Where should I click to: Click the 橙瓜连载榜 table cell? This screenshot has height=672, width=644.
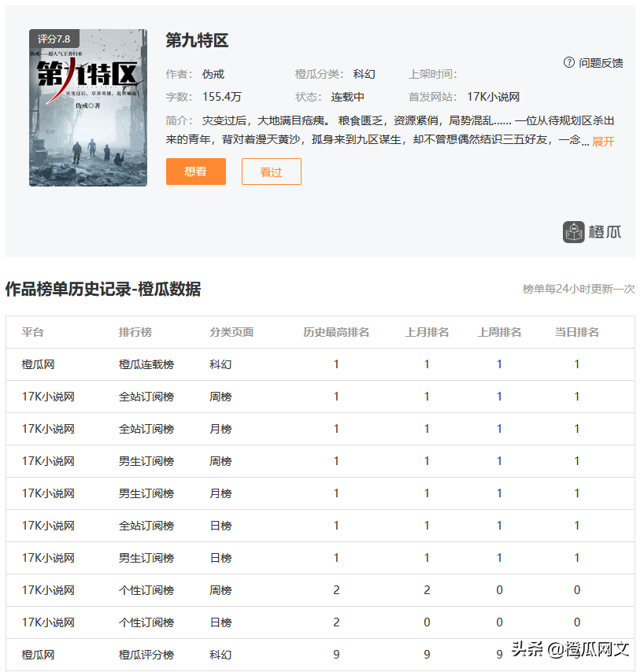click(146, 364)
